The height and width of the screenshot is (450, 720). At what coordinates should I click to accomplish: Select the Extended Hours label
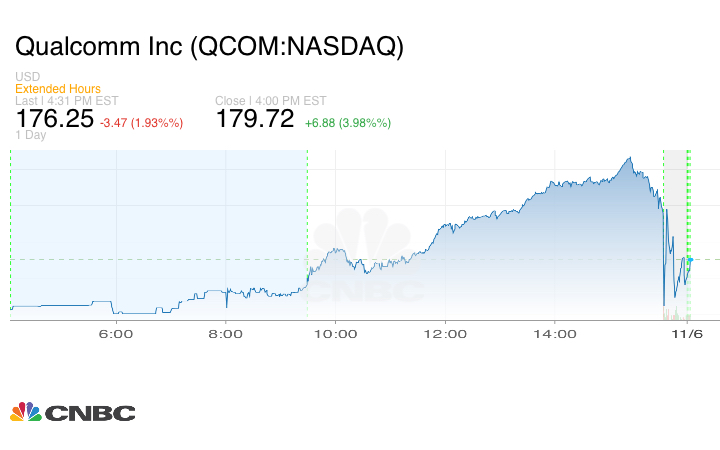(x=57, y=89)
